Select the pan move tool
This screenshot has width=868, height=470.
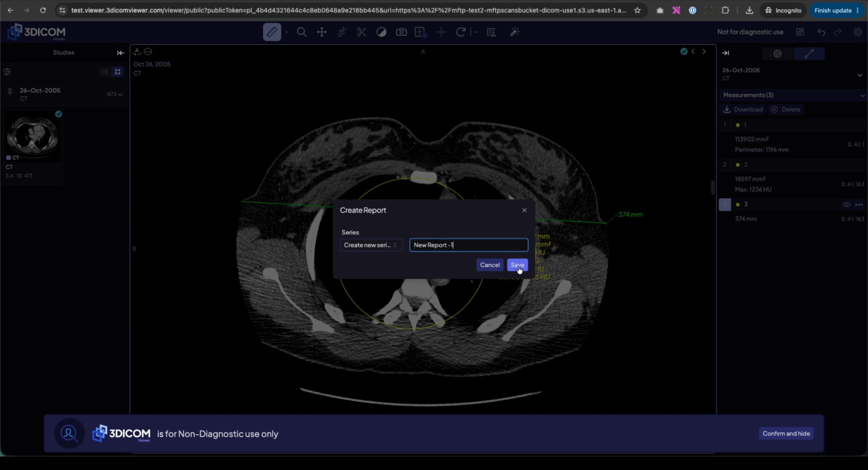pos(321,32)
